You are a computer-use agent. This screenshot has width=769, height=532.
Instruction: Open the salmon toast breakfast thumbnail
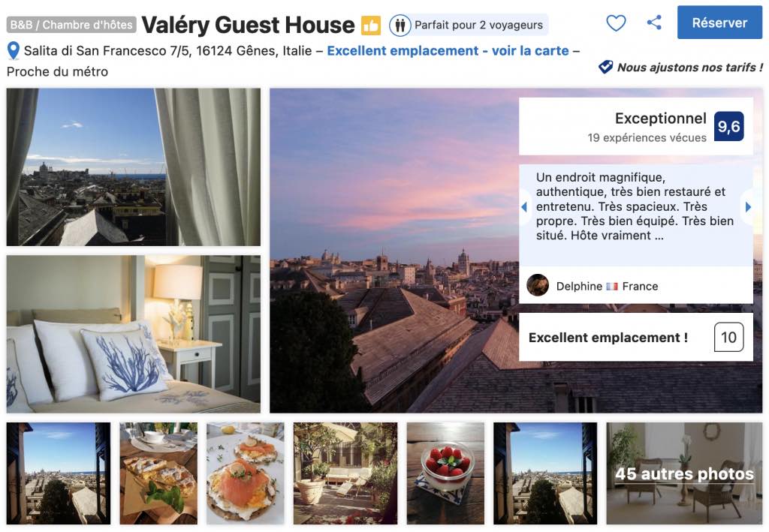(x=246, y=473)
